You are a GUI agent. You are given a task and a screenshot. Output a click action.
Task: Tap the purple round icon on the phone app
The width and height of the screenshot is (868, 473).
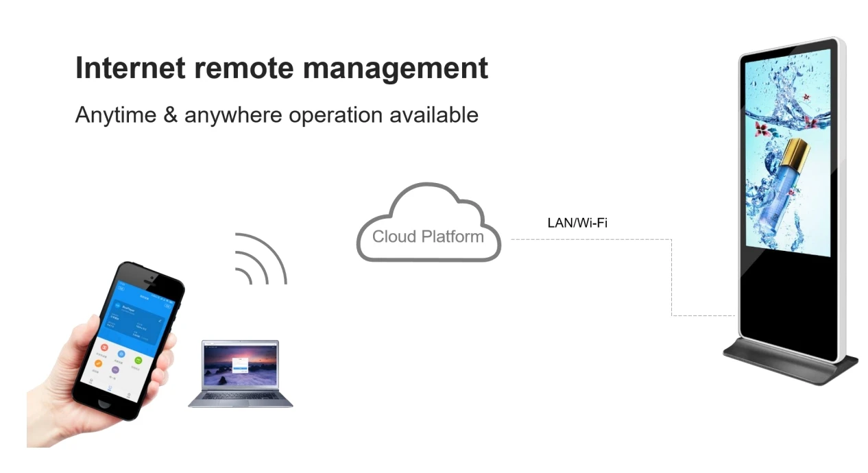(x=115, y=369)
